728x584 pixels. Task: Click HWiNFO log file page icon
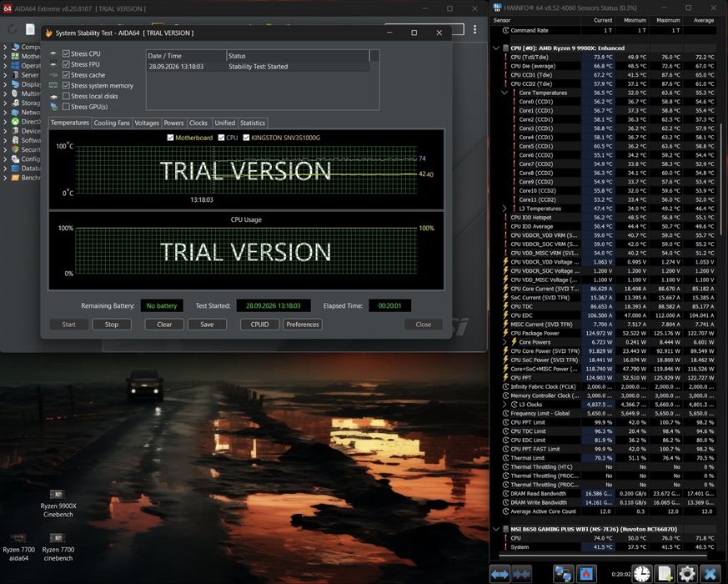point(665,574)
